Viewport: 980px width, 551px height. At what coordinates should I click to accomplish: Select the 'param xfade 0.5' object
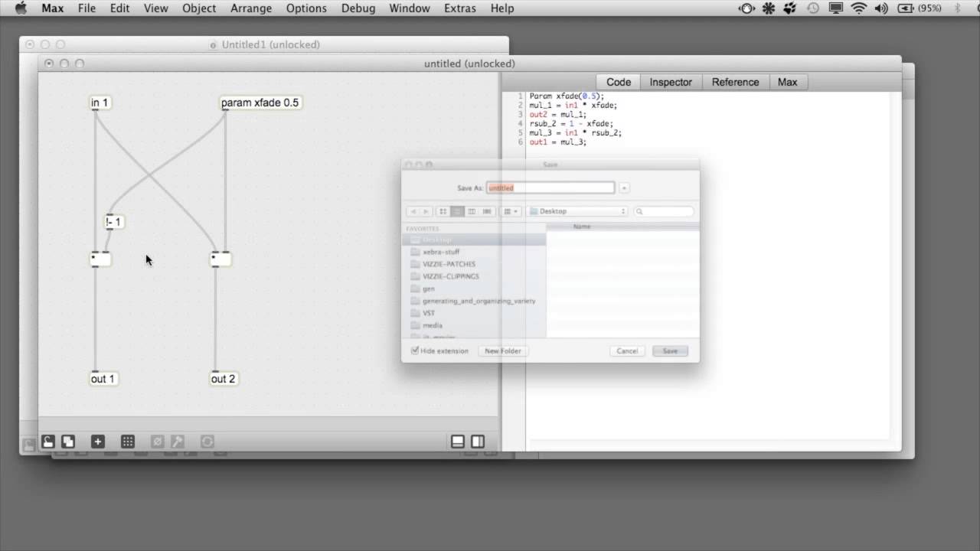(260, 103)
